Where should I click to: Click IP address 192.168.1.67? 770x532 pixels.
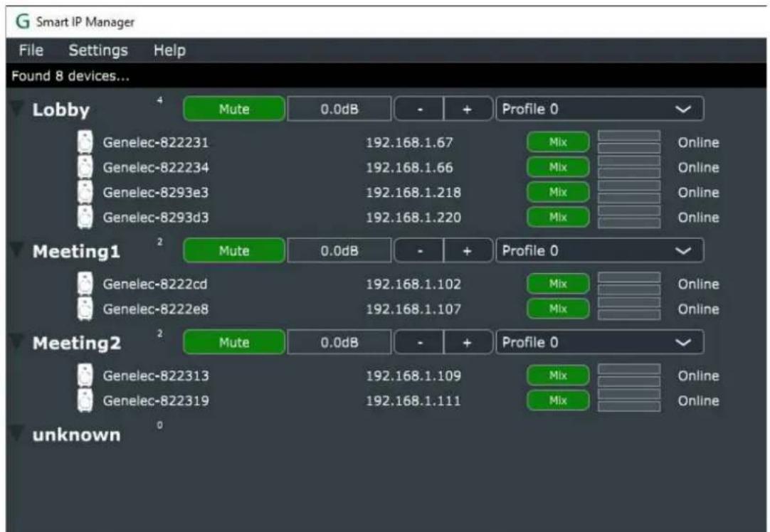pos(409,142)
